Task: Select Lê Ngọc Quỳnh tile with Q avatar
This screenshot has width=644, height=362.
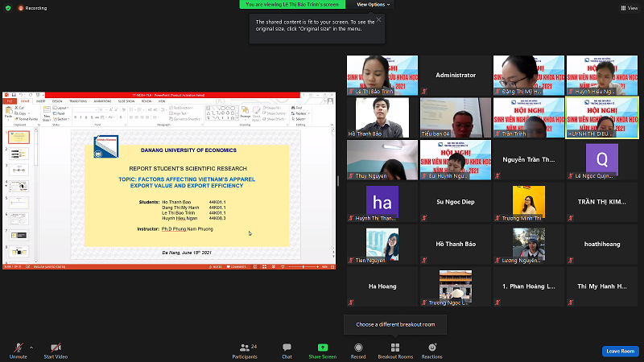Action: click(x=602, y=159)
